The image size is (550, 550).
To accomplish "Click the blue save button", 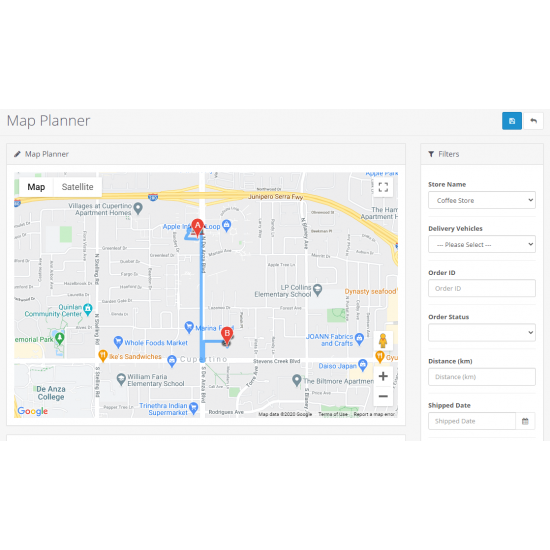I will pyautogui.click(x=512, y=121).
